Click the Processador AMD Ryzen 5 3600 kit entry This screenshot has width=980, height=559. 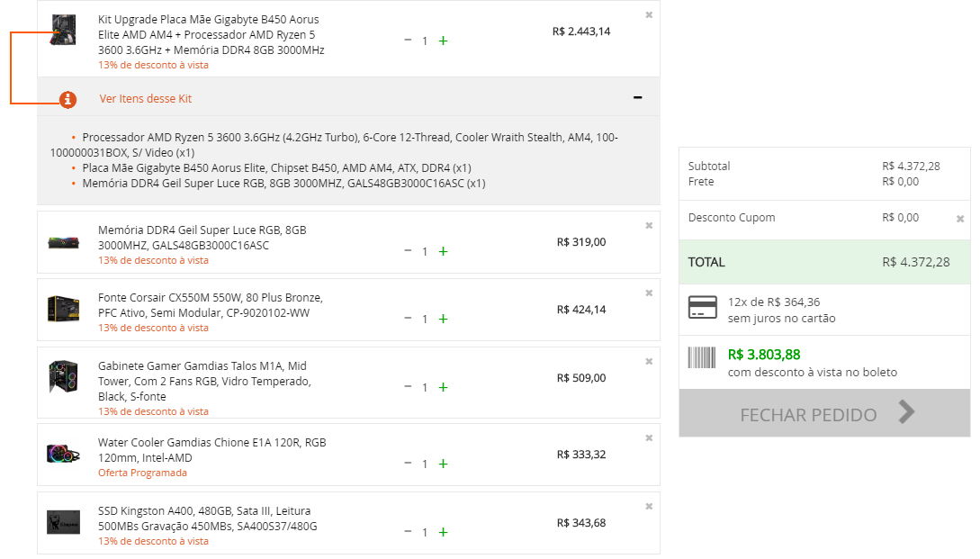335,145
